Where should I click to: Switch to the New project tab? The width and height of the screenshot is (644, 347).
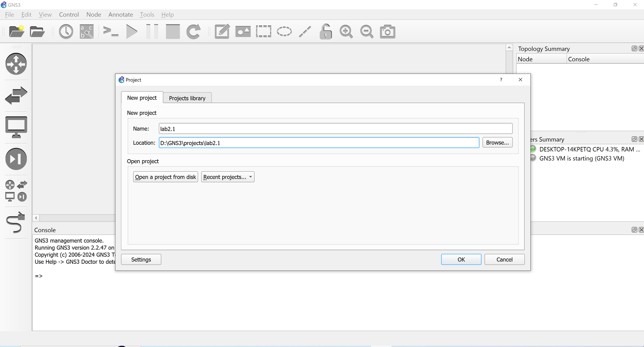click(142, 98)
